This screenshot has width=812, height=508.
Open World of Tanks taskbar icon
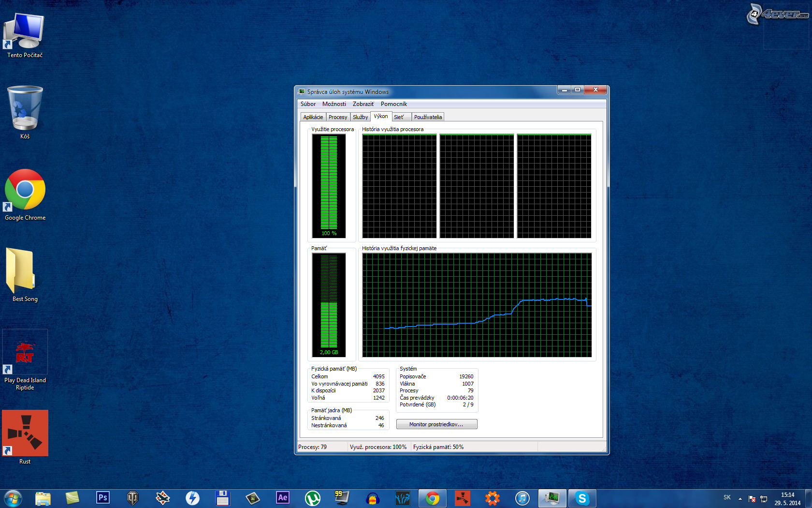pos(132,498)
